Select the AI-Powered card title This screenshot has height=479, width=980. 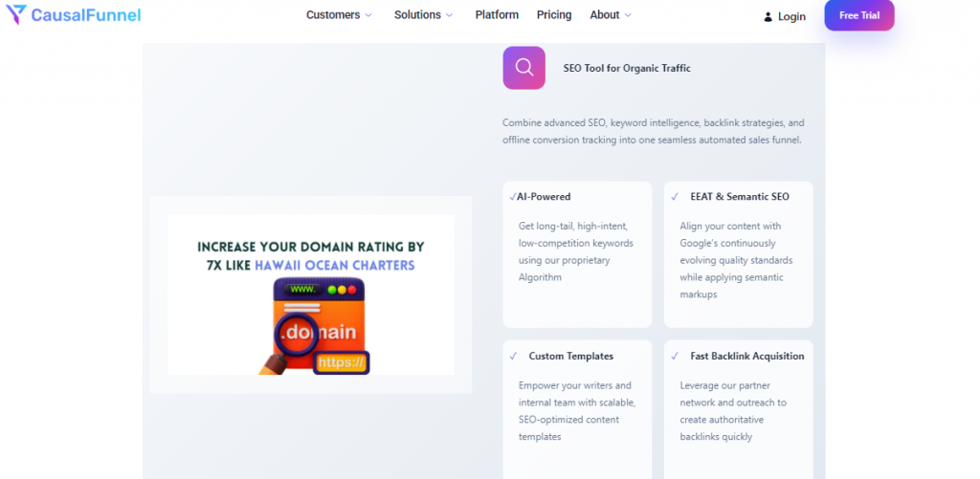click(544, 197)
